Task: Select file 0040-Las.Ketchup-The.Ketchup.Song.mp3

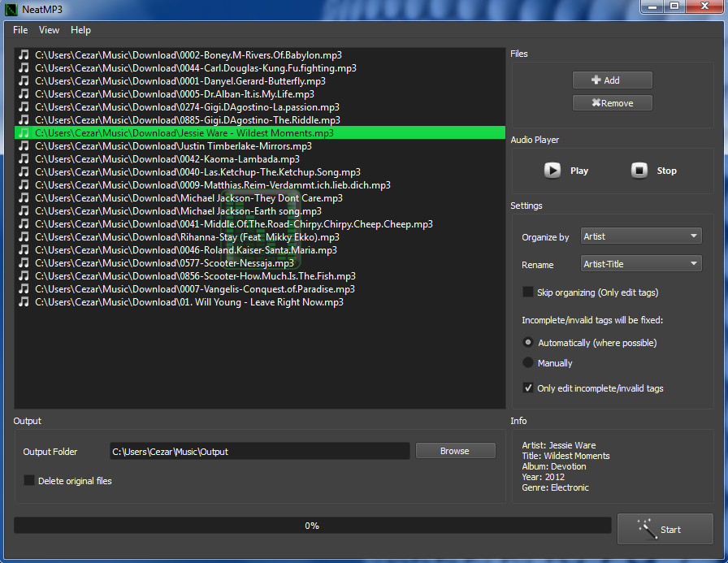Action: pyautogui.click(x=259, y=171)
